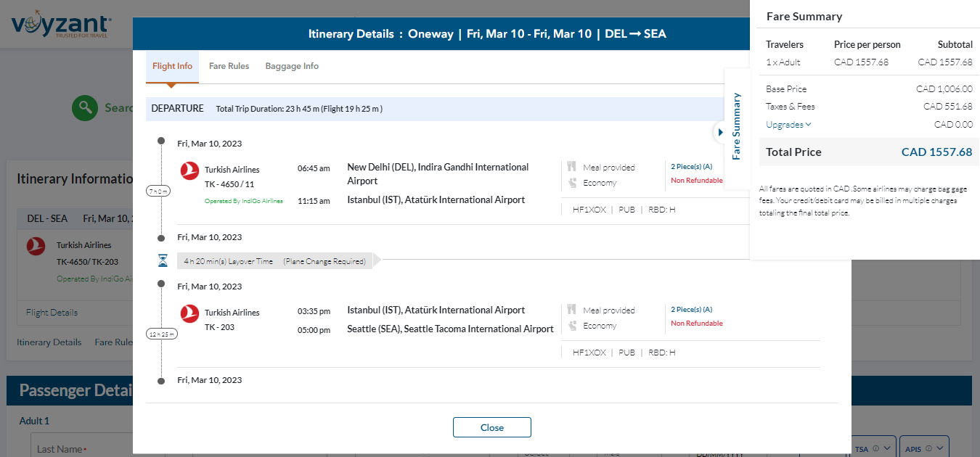Open the Baggage Info tab
The image size is (980, 457).
tap(292, 66)
